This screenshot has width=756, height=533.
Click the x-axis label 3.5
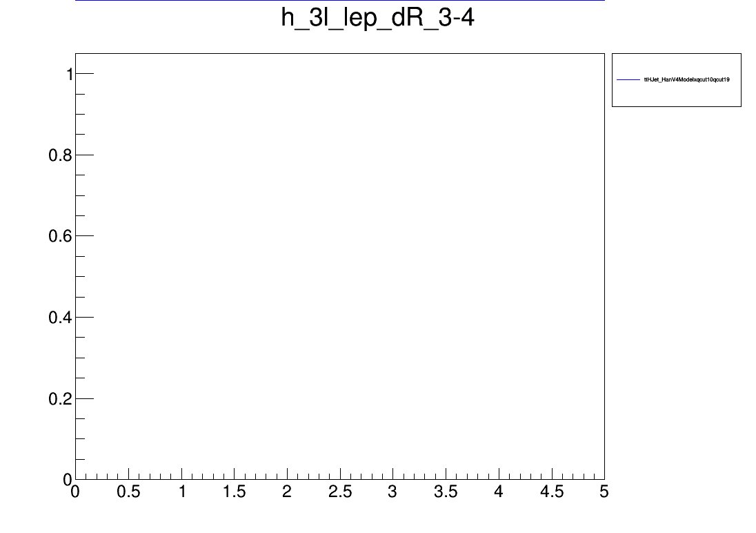coord(446,492)
